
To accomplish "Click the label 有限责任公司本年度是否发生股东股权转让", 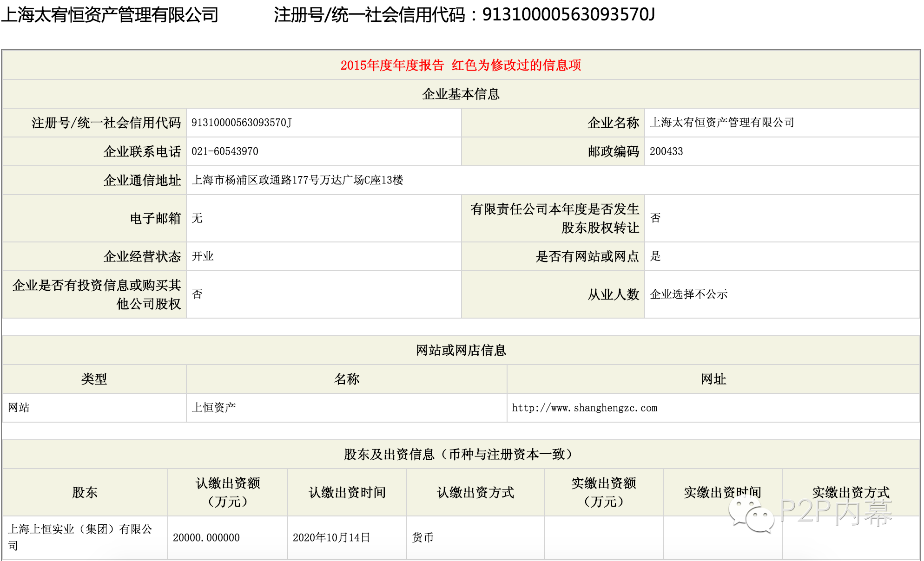I will point(555,219).
